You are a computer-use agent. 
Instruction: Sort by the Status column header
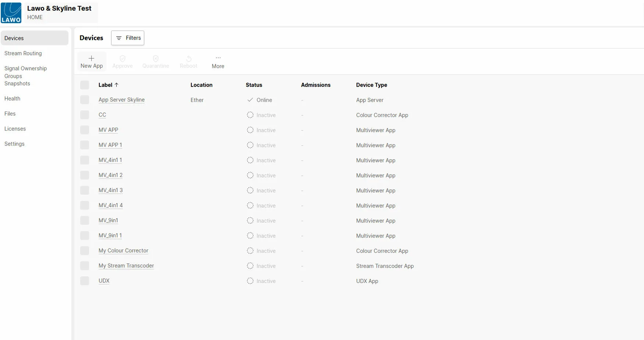click(x=254, y=85)
